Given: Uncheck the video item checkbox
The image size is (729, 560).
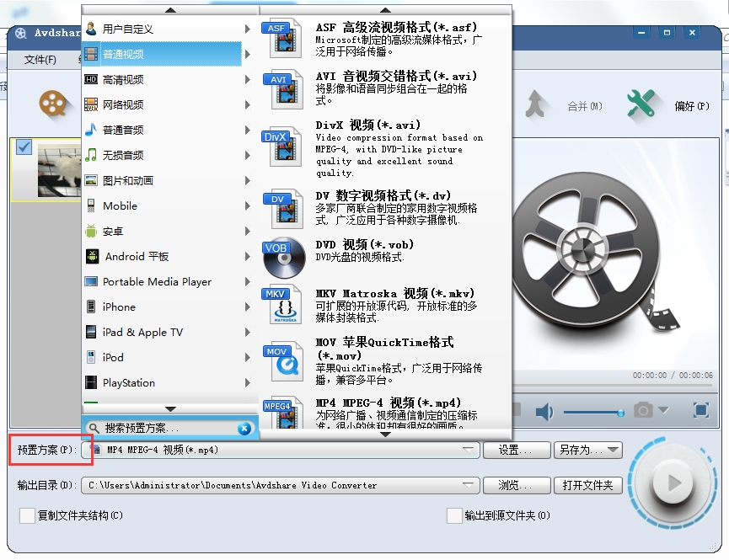Looking at the screenshot, I should [x=24, y=147].
